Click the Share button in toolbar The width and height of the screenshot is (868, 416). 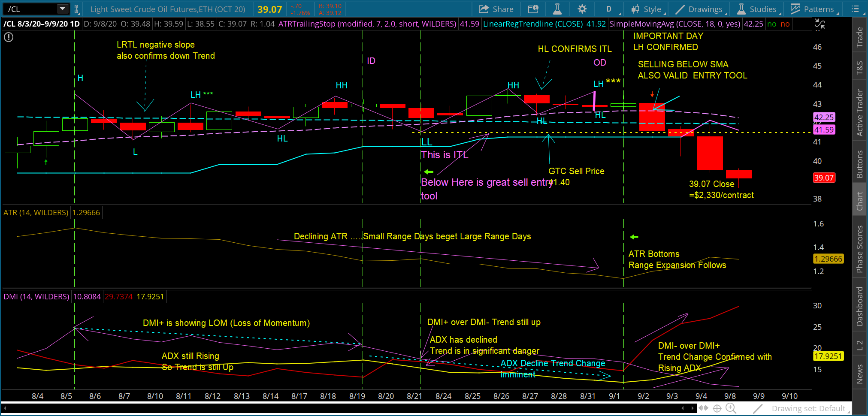[496, 9]
